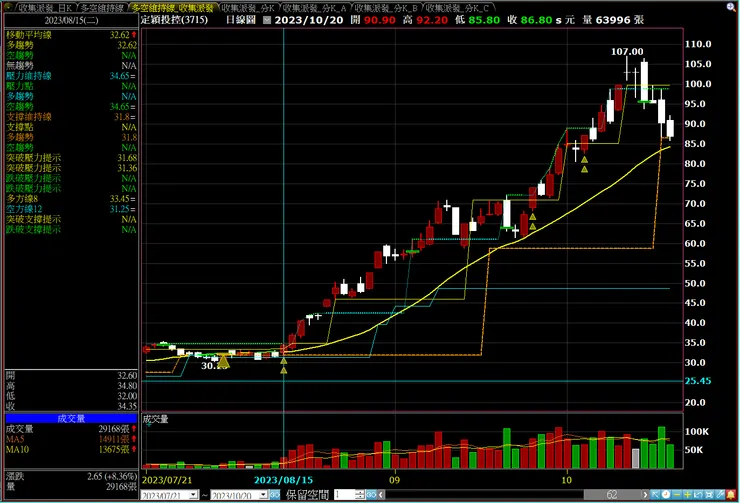This screenshot has height=503, width=740.
Task: Click the round icon left of the tabs
Action: (x=8, y=7)
